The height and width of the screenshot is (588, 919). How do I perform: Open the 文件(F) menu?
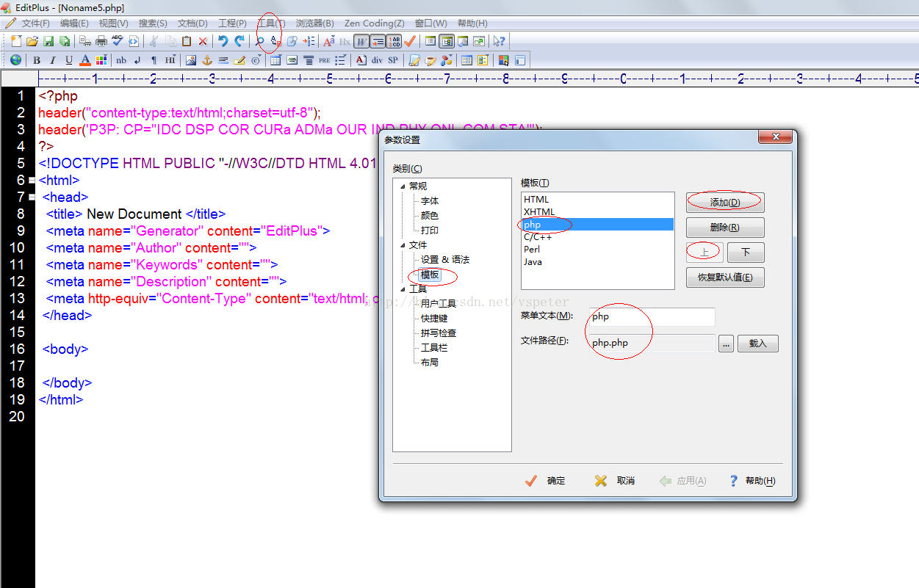(x=35, y=23)
